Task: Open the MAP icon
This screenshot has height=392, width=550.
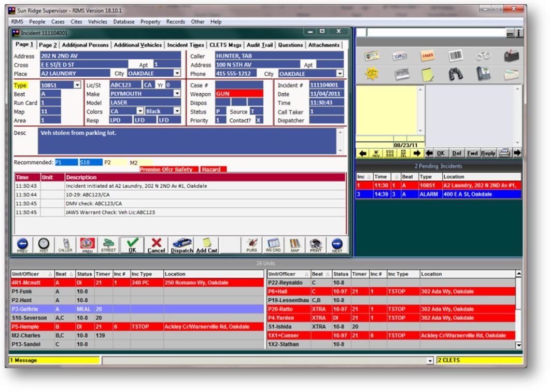Action: click(x=294, y=245)
